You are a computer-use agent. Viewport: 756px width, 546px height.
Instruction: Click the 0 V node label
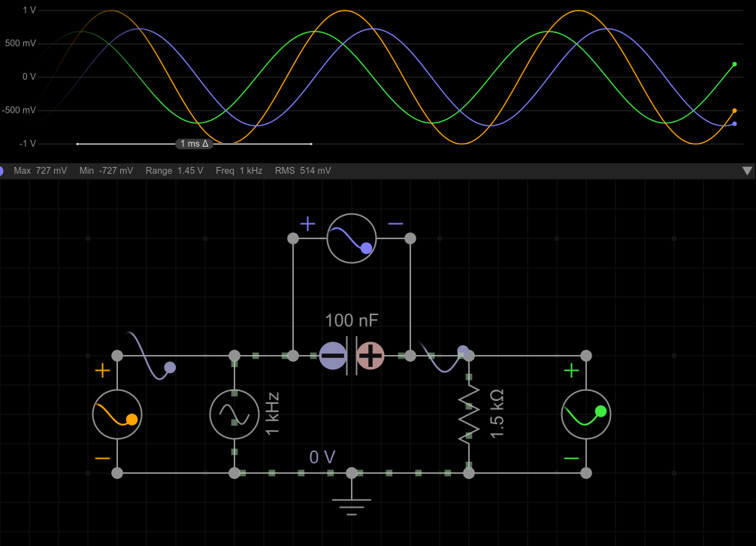[x=322, y=457]
